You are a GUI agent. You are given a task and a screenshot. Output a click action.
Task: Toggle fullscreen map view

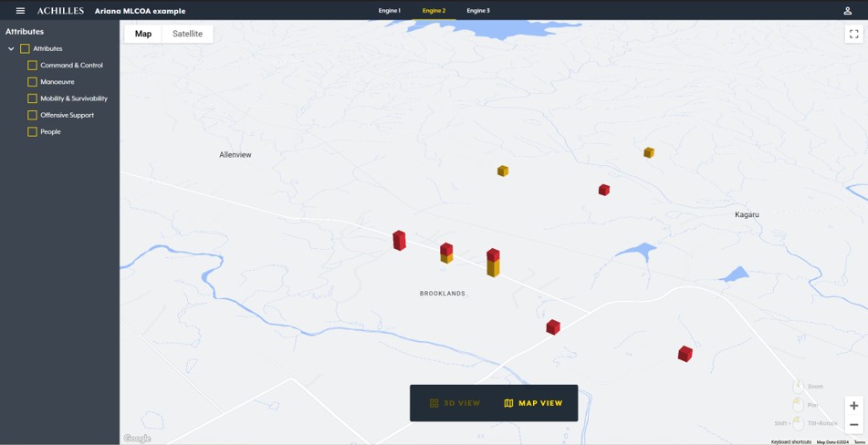coord(853,34)
